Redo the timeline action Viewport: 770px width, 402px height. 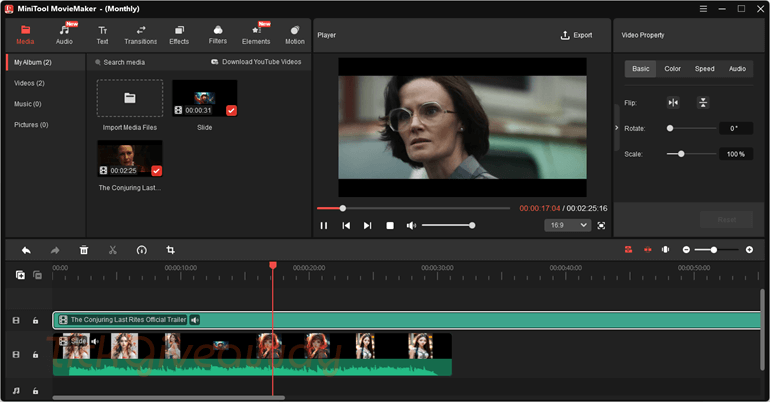coord(55,250)
